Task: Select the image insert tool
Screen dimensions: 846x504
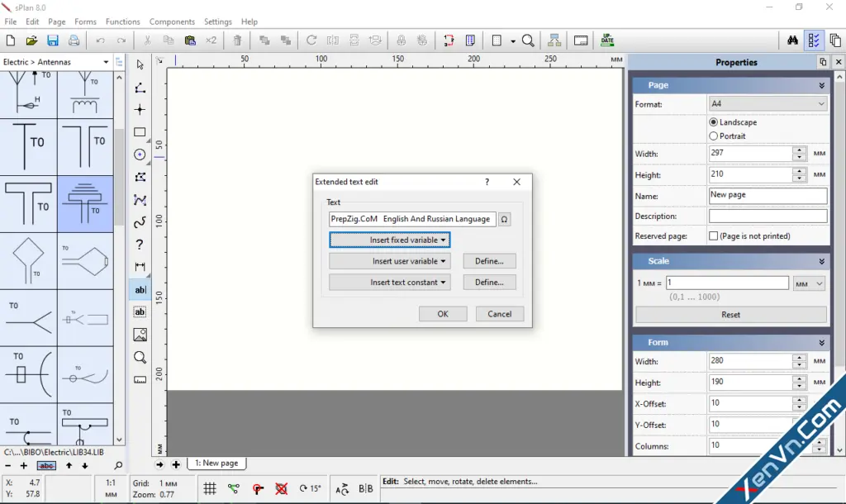Action: (140, 335)
